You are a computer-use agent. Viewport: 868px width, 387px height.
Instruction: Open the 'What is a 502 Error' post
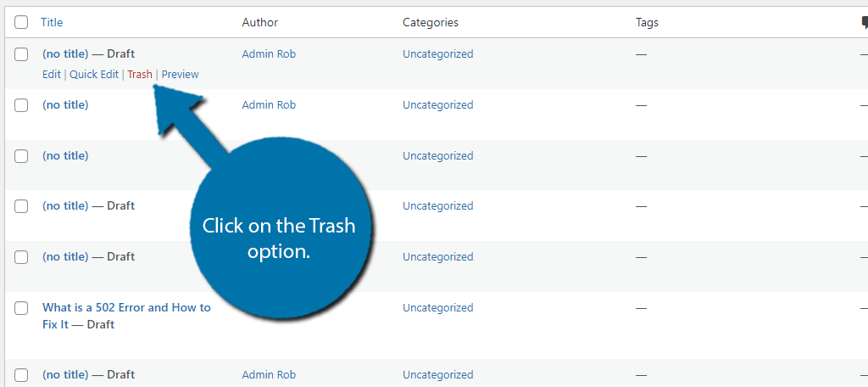pyautogui.click(x=126, y=316)
